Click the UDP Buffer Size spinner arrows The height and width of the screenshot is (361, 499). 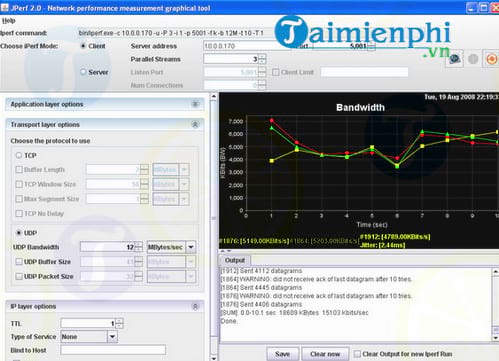coord(139,262)
